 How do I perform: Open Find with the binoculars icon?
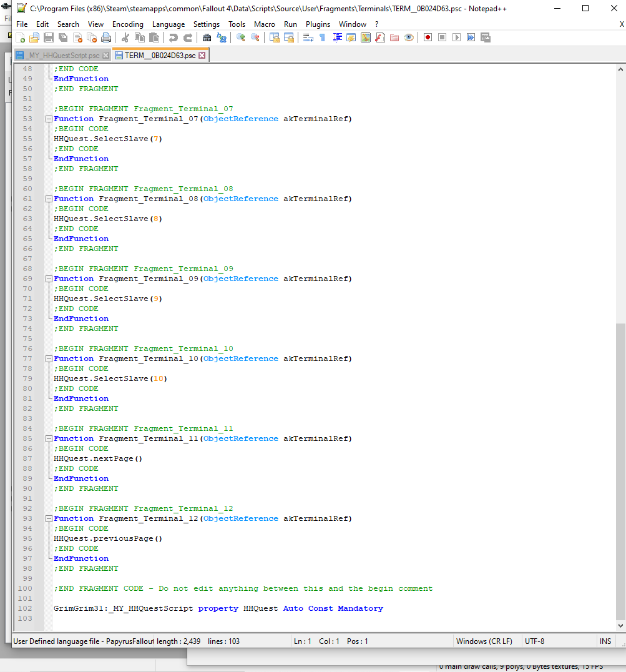coord(207,37)
